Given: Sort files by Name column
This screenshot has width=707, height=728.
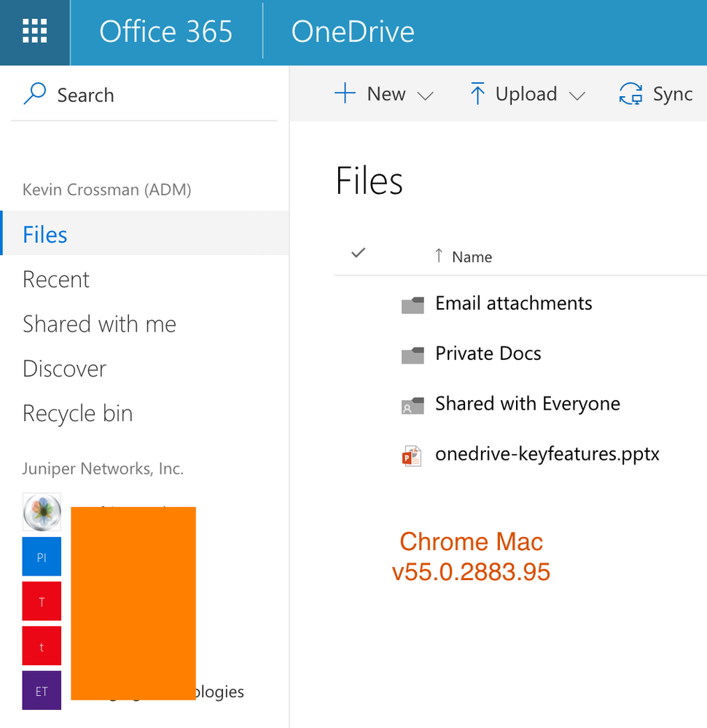Looking at the screenshot, I should (x=472, y=257).
